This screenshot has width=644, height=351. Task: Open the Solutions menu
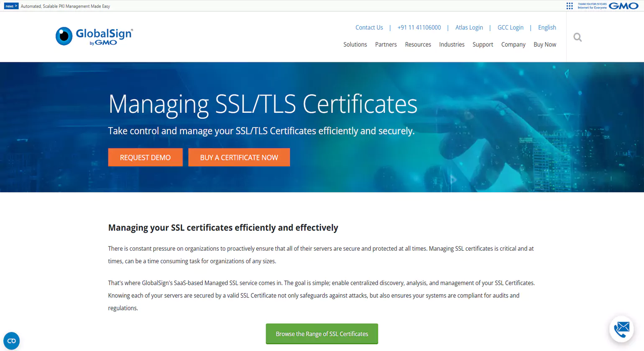click(x=355, y=45)
